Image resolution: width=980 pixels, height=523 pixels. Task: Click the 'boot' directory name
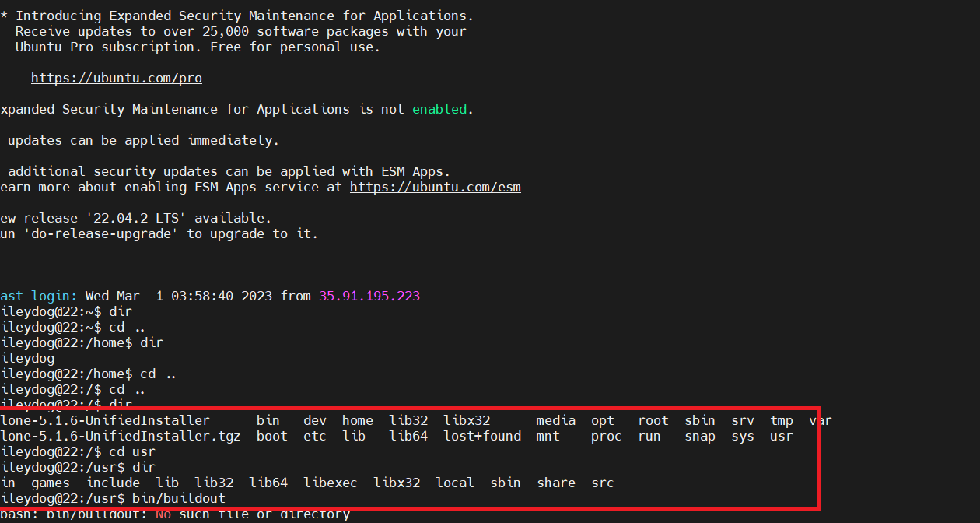[272, 436]
